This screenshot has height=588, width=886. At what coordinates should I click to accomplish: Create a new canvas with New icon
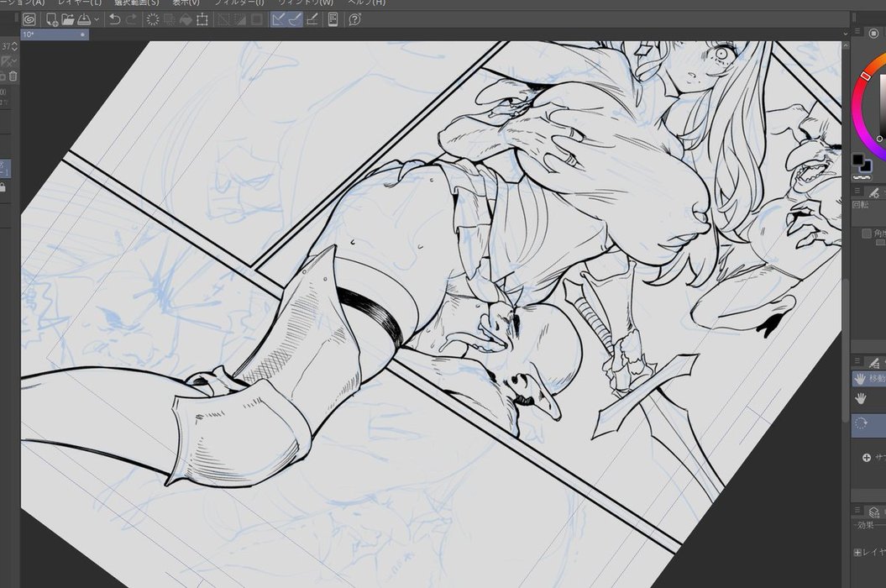pyautogui.click(x=52, y=19)
